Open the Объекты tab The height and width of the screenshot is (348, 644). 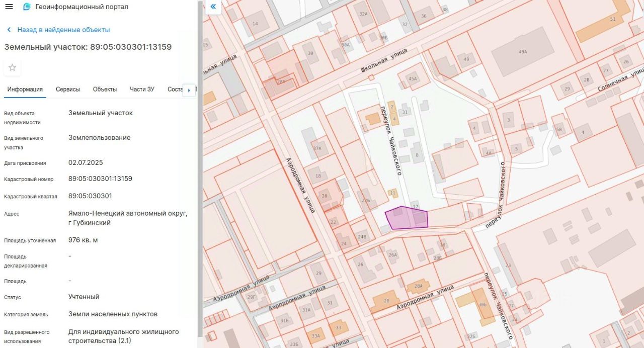105,89
